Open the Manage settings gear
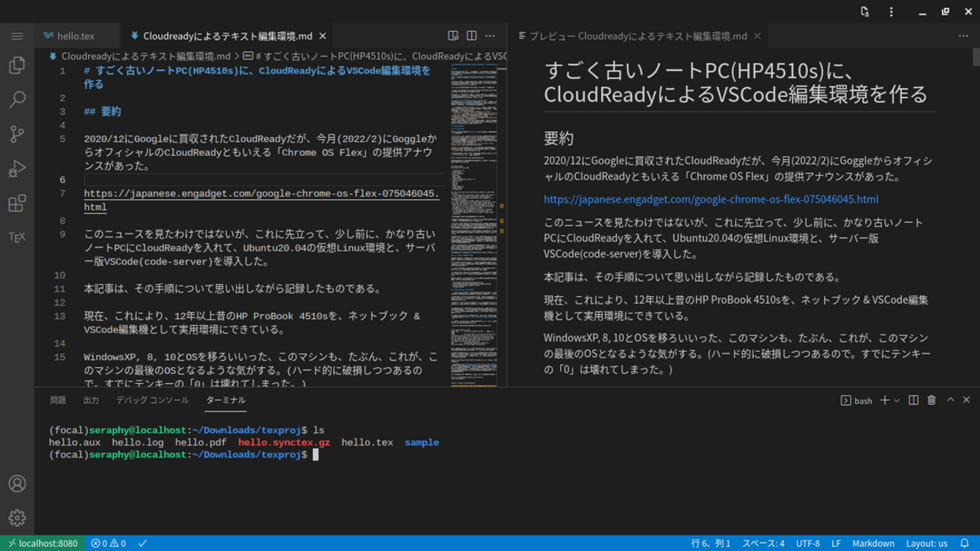The image size is (980, 551). tap(17, 519)
